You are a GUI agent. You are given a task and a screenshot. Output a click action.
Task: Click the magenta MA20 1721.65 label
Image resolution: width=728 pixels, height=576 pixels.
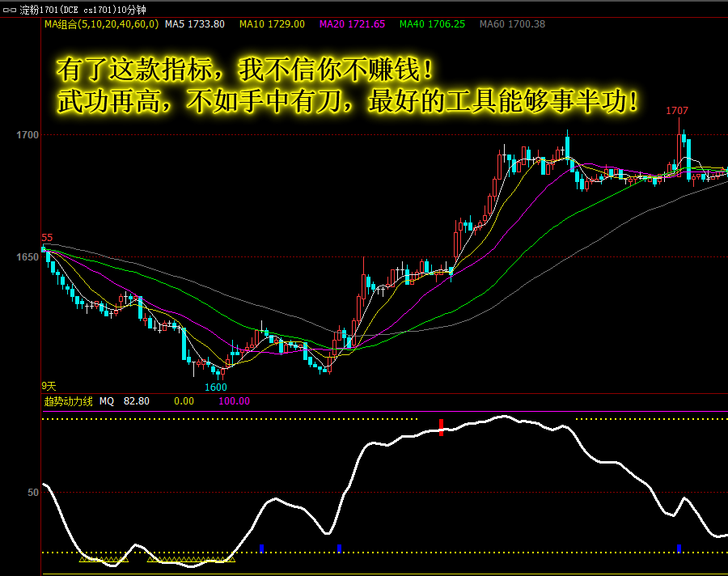pyautogui.click(x=352, y=24)
